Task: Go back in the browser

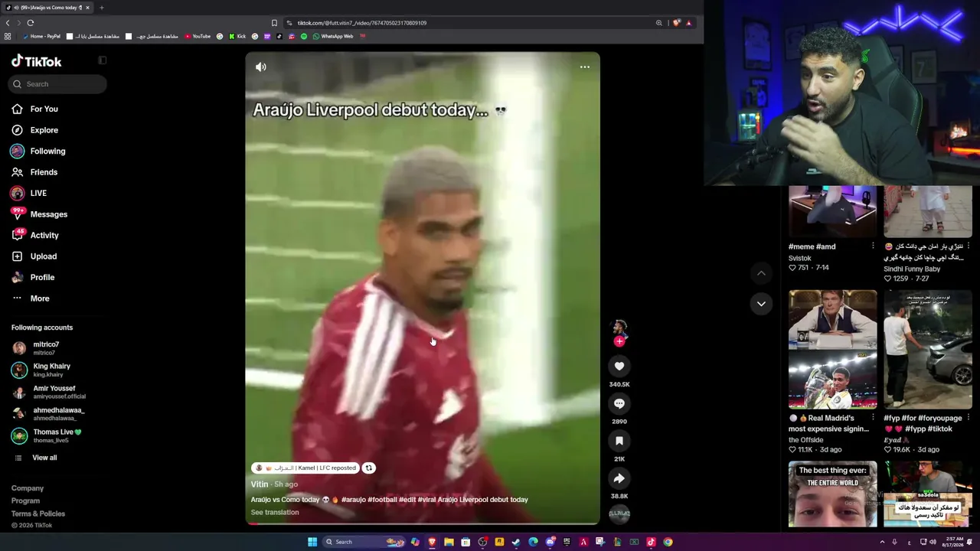Action: 8,23
